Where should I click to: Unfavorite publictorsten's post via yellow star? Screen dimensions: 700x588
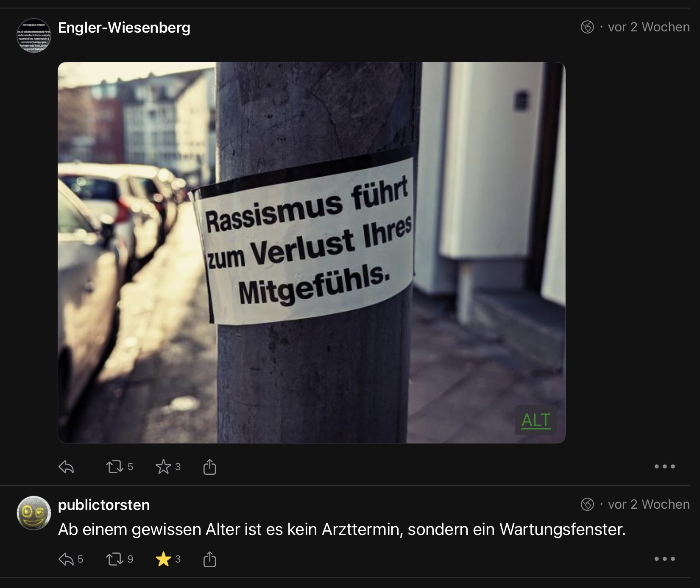point(163,560)
